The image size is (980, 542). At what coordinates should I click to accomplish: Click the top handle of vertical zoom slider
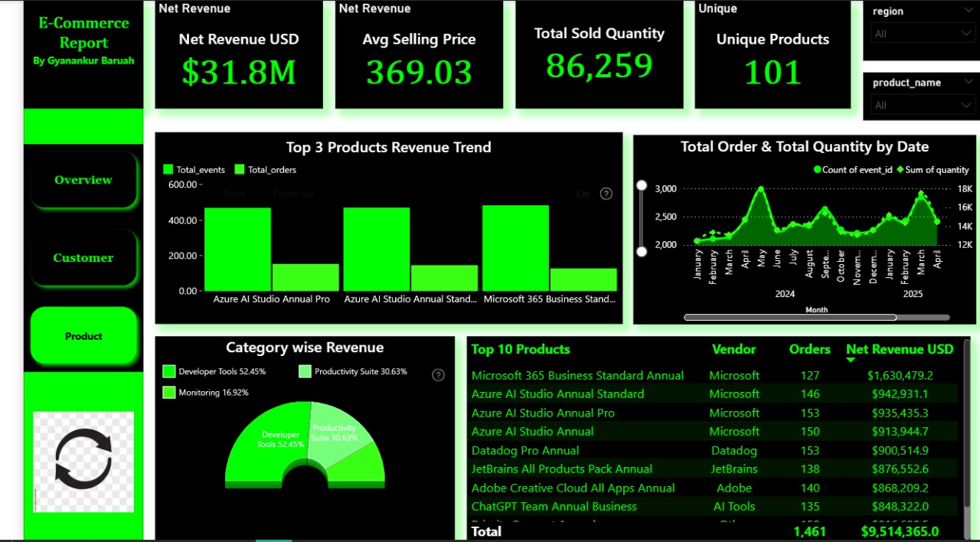pyautogui.click(x=642, y=185)
